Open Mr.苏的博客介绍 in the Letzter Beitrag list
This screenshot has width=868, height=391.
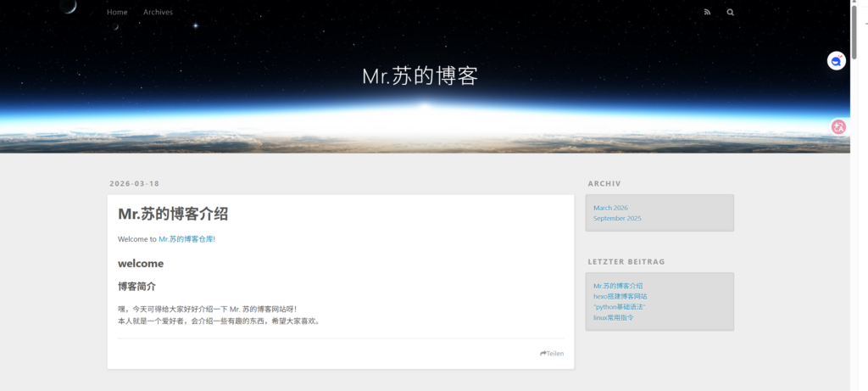[x=618, y=286]
